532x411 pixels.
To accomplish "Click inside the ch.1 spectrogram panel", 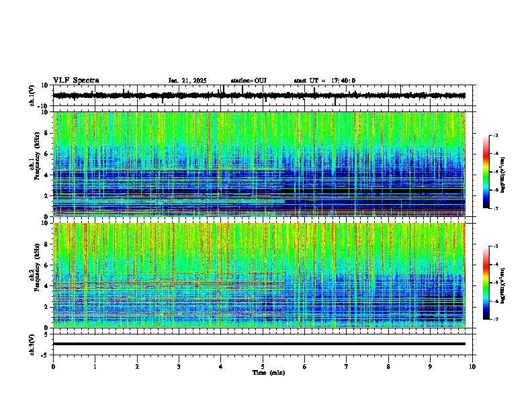I will tap(259, 164).
